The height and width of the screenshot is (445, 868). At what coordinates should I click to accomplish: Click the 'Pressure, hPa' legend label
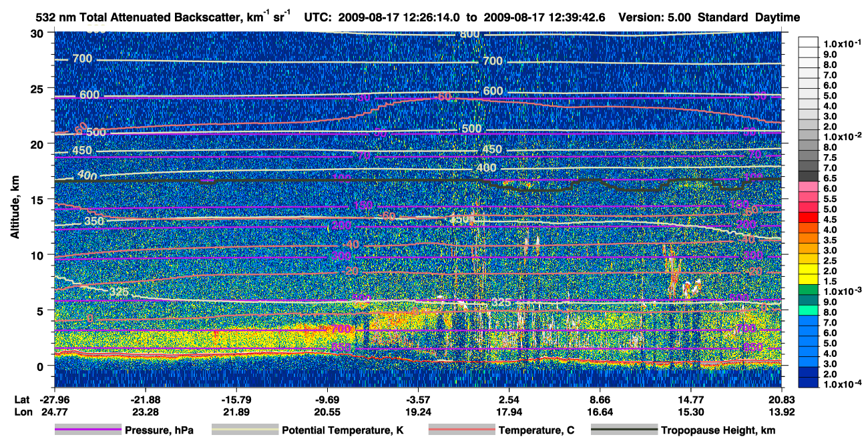pyautogui.click(x=159, y=430)
